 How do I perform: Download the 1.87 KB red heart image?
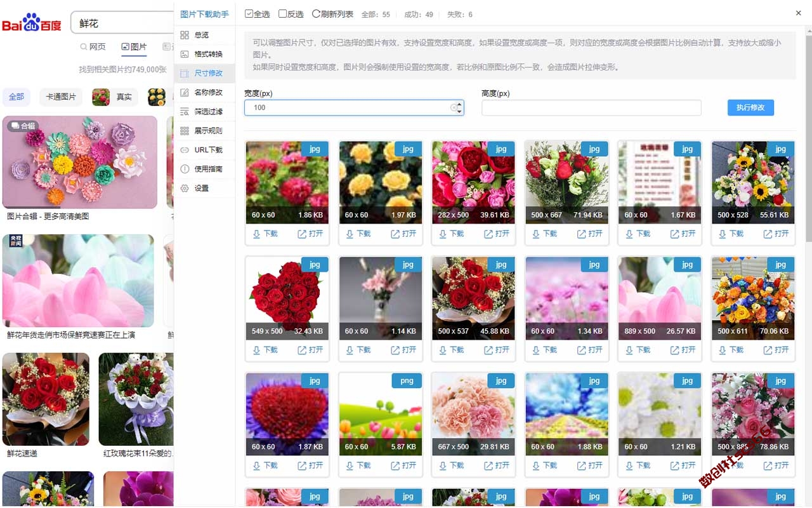[x=265, y=465]
